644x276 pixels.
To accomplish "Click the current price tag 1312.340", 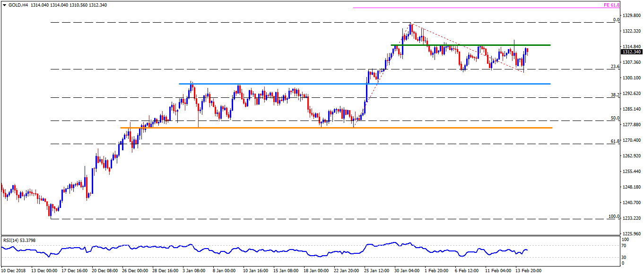I will tap(630, 52).
